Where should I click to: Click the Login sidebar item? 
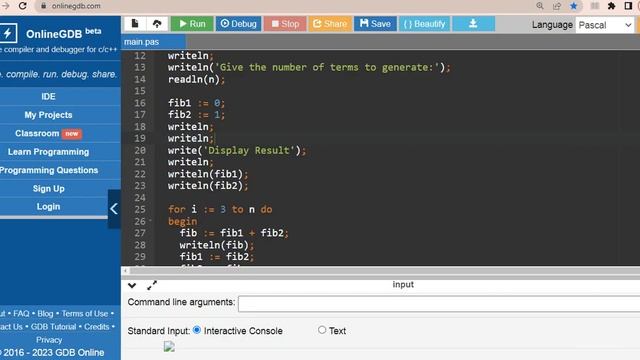48,207
